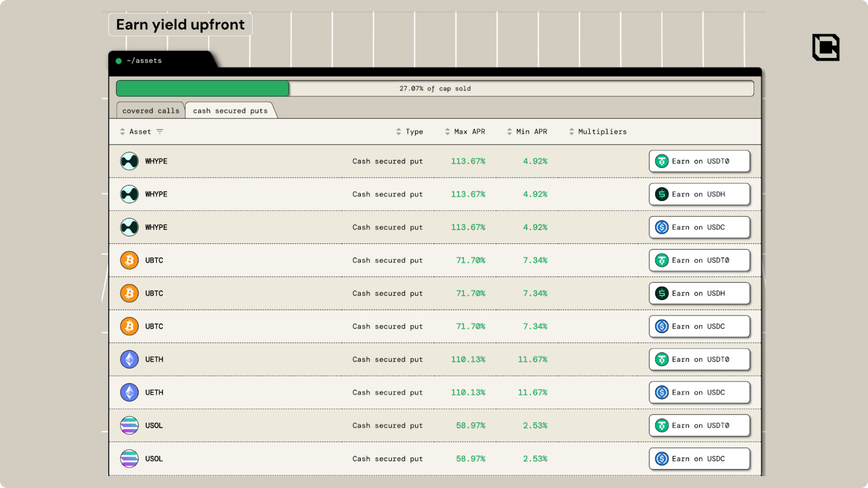Sort by Multipliers column
Viewport: 868px width, 488px height.
point(571,132)
